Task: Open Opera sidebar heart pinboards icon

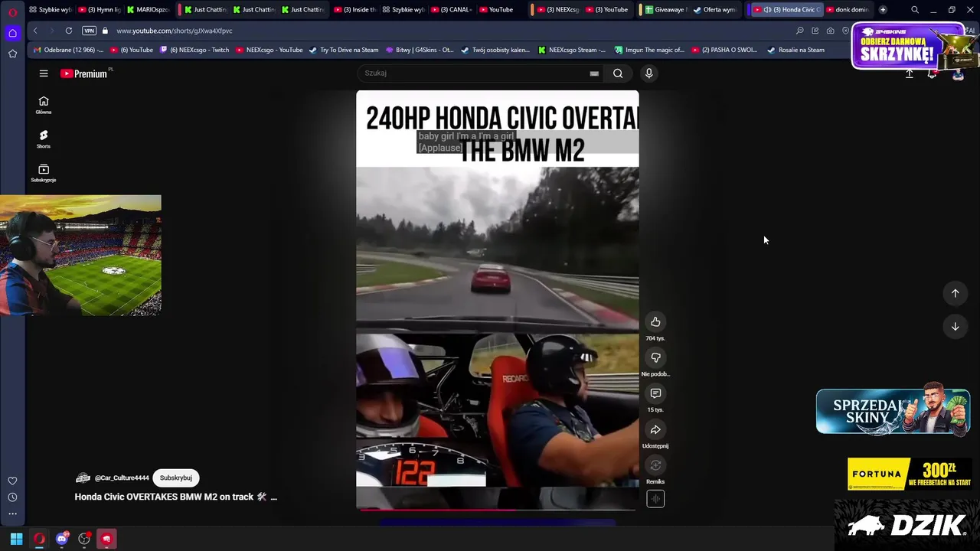Action: tap(12, 481)
